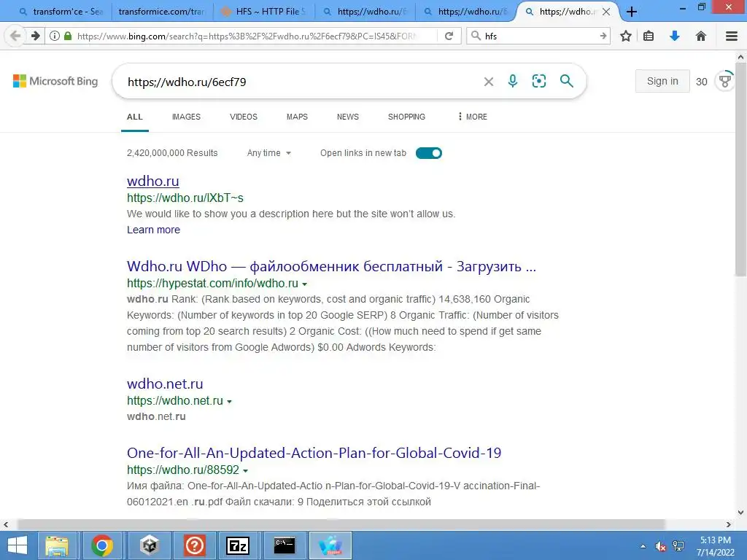Open the One-for-All Covid-19 result link
The width and height of the screenshot is (747, 560).
[x=314, y=453]
